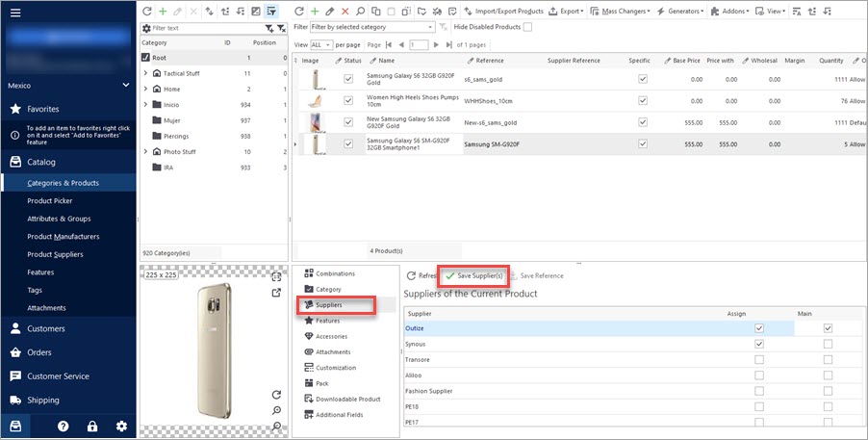Viewport: 868px width, 440px height.
Task: Open image in external window icon
Action: [x=276, y=293]
